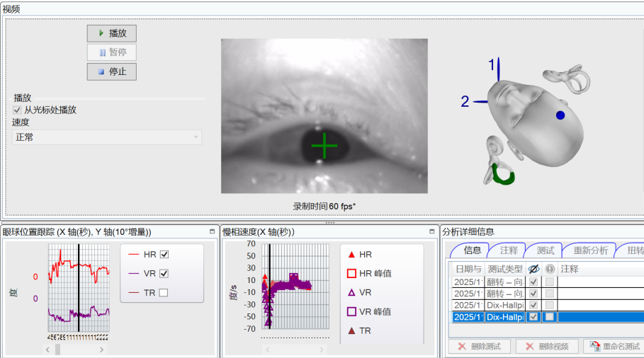Viewport: 644px width, 358px height.
Task: Click the blue dot on head model
Action: coord(560,115)
